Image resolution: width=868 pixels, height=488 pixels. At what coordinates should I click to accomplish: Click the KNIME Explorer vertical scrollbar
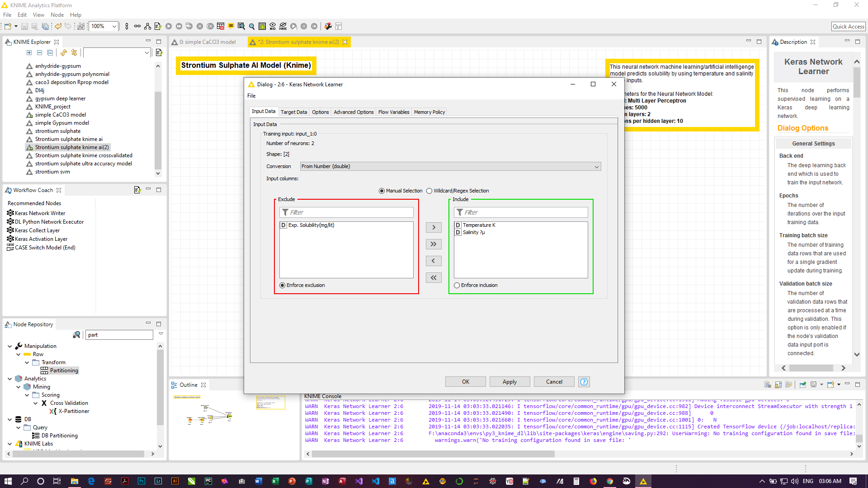coord(158,131)
